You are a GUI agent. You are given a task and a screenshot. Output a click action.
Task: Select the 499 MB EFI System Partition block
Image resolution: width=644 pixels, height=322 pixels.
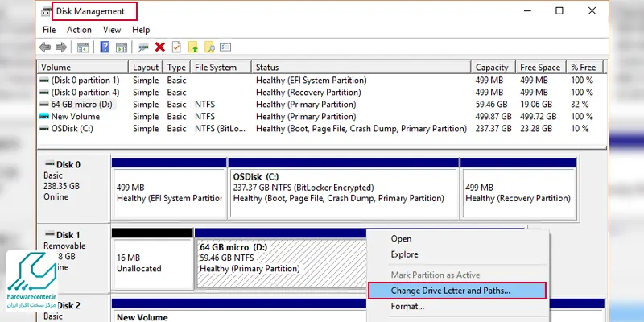(x=169, y=188)
